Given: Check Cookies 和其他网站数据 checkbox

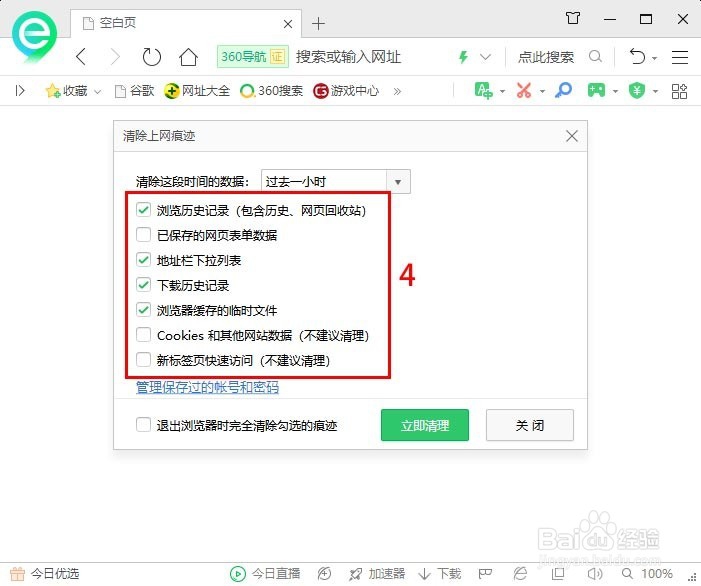Looking at the screenshot, I should click(143, 335).
